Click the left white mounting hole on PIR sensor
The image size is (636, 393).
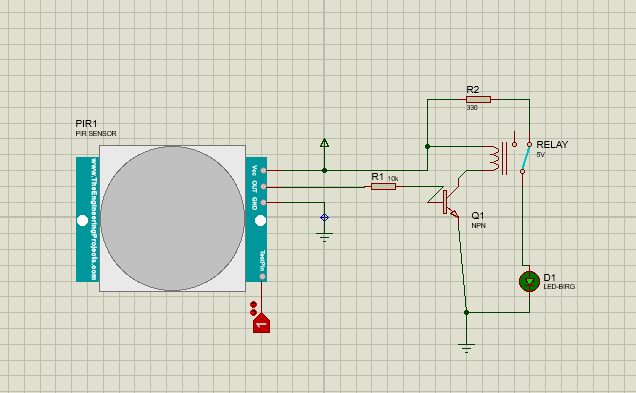tap(82, 220)
